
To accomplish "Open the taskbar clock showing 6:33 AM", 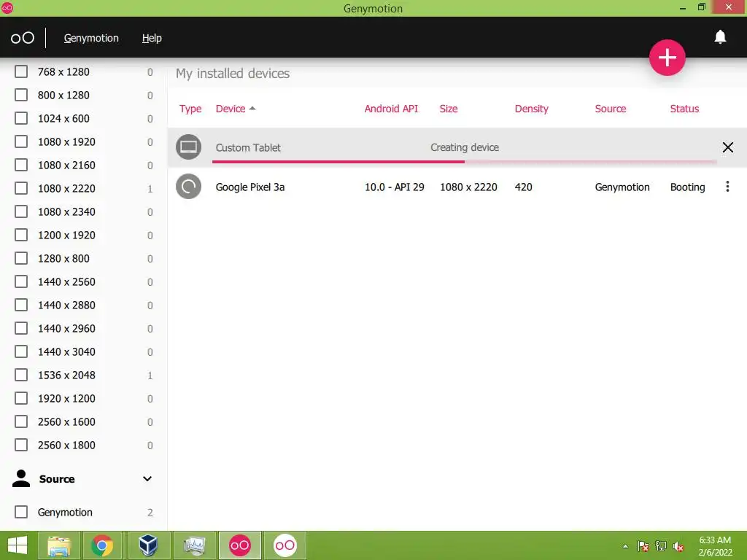I will point(715,546).
